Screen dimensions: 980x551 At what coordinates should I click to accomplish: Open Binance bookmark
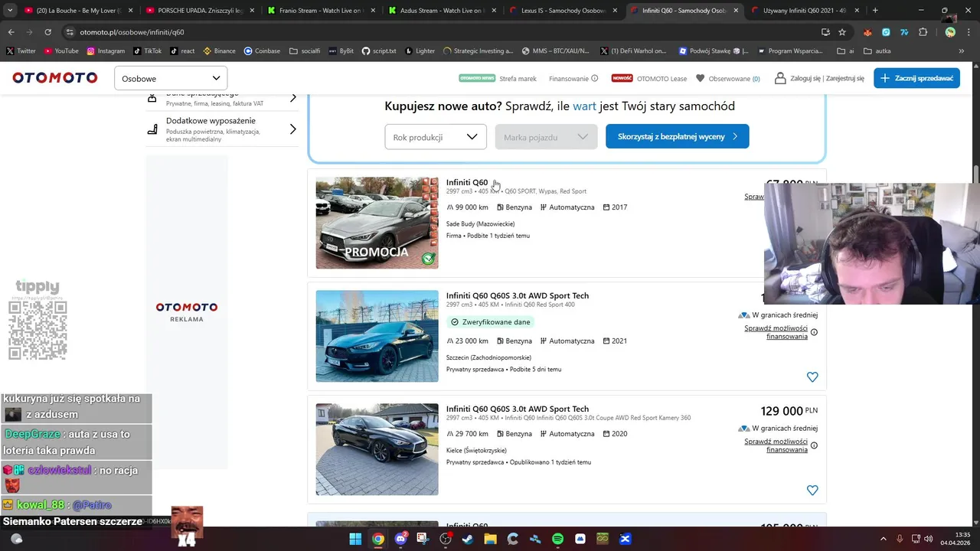pyautogui.click(x=219, y=51)
